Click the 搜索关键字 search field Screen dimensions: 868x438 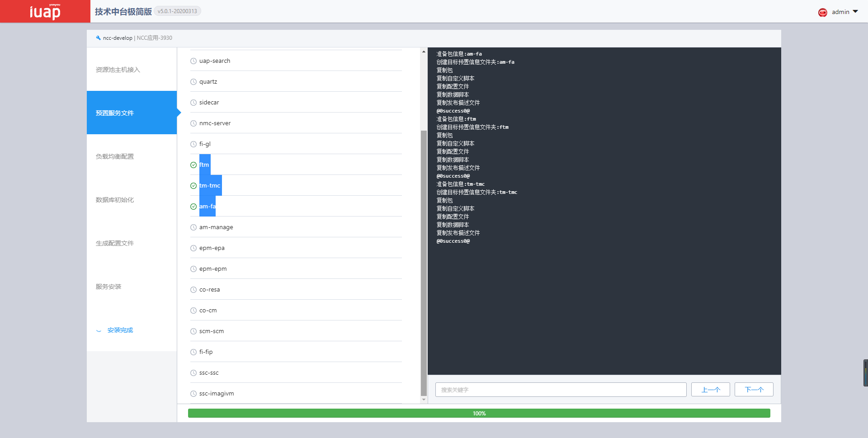pyautogui.click(x=561, y=390)
